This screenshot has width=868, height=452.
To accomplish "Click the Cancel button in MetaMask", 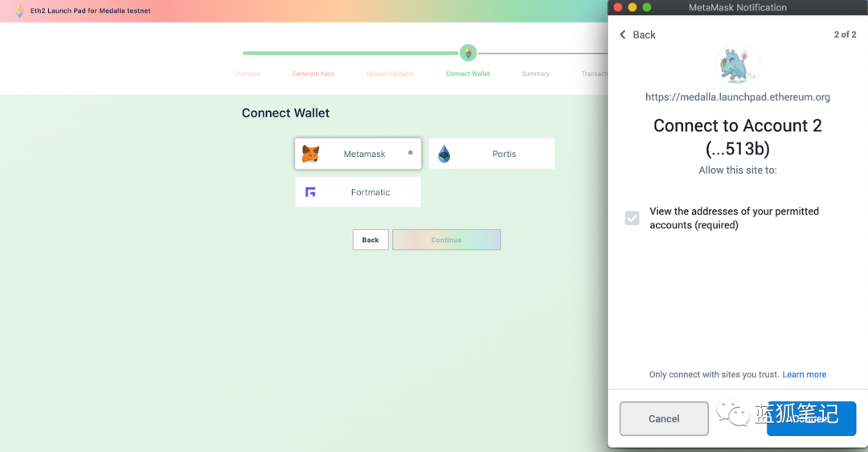I will point(664,419).
